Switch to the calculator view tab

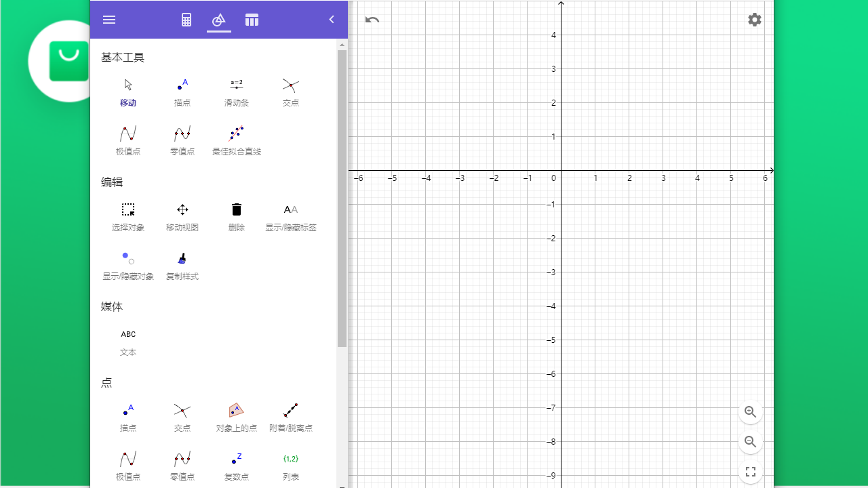(x=186, y=19)
